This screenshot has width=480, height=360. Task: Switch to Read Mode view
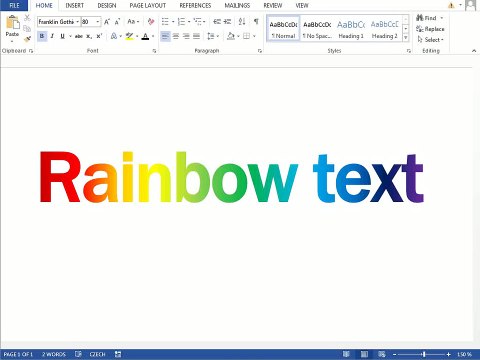346,354
